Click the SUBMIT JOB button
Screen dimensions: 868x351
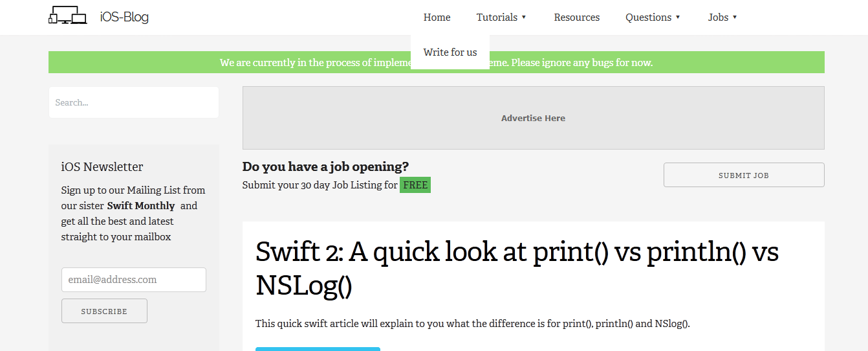pos(744,175)
